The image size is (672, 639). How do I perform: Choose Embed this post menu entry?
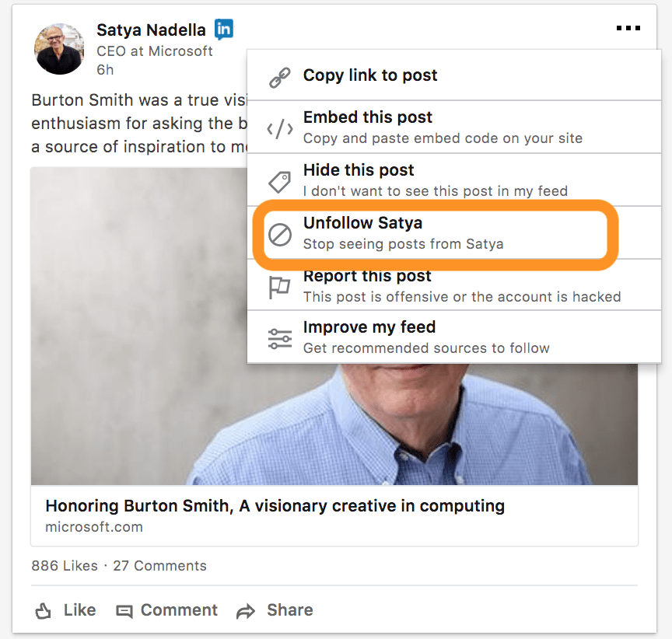coord(454,127)
